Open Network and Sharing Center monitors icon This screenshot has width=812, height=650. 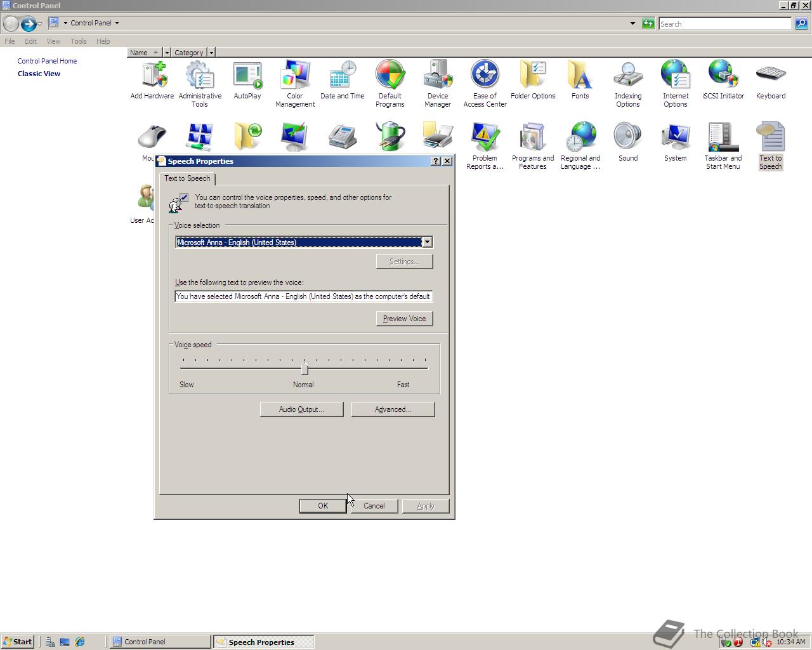click(x=200, y=137)
